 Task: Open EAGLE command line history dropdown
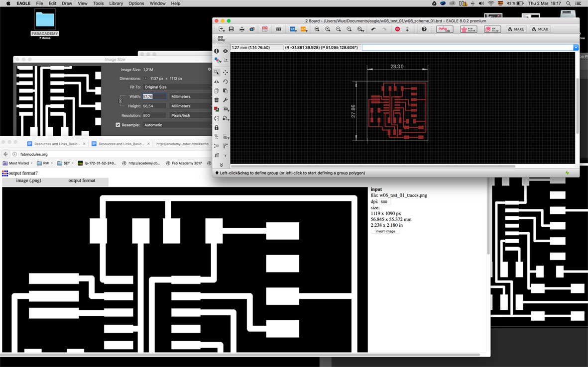click(576, 48)
